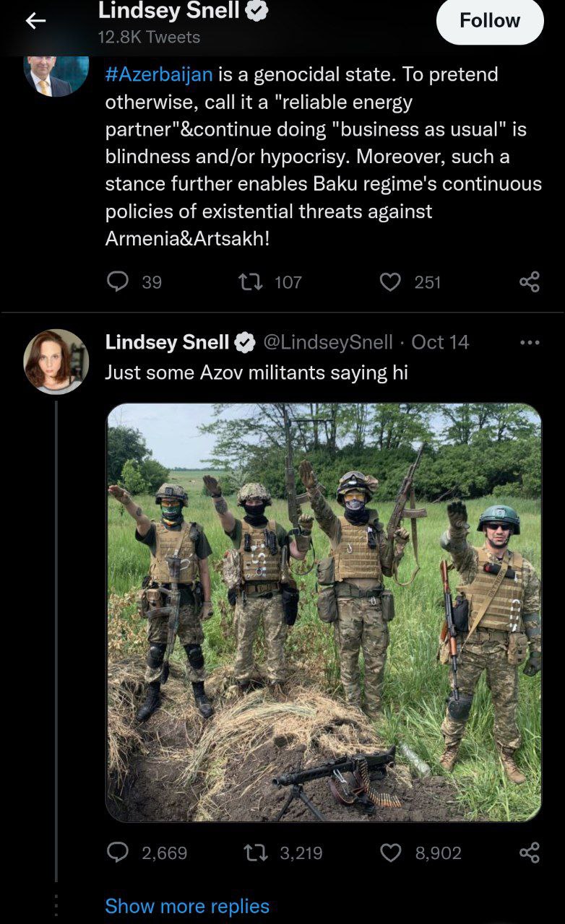Expand Show more replies

(187, 906)
